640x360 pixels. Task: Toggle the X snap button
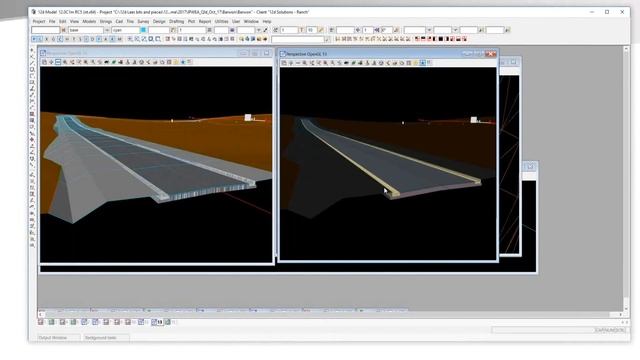47,39
